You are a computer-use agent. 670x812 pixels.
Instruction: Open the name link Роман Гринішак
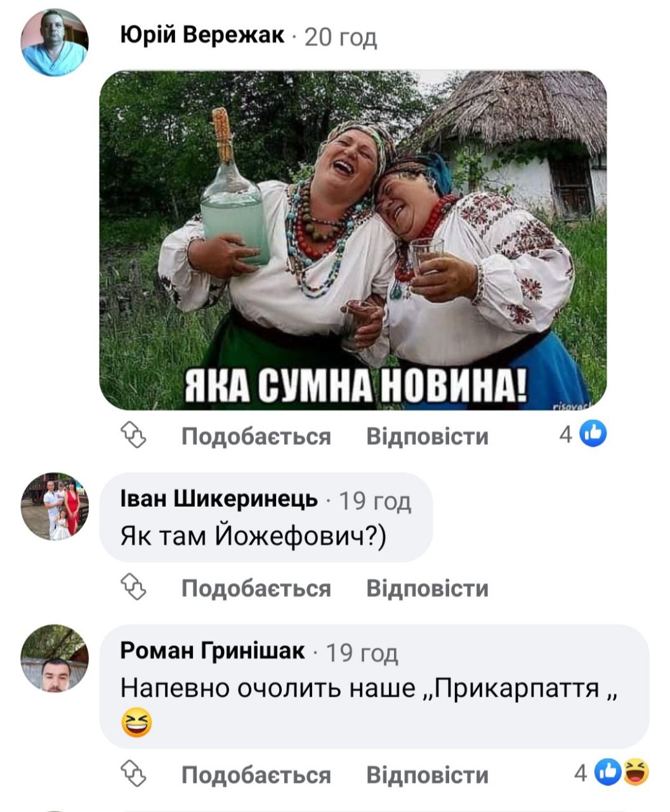point(213,650)
